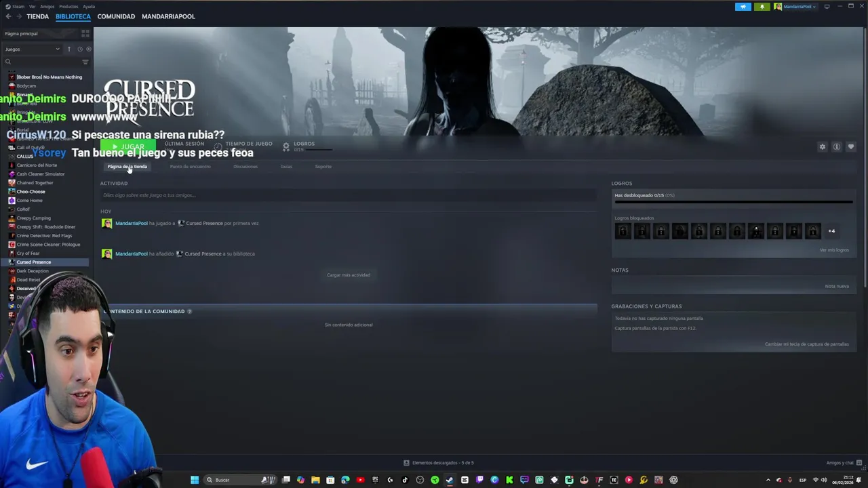Open the Ver menu
This screenshot has height=488, width=868.
[32, 6]
